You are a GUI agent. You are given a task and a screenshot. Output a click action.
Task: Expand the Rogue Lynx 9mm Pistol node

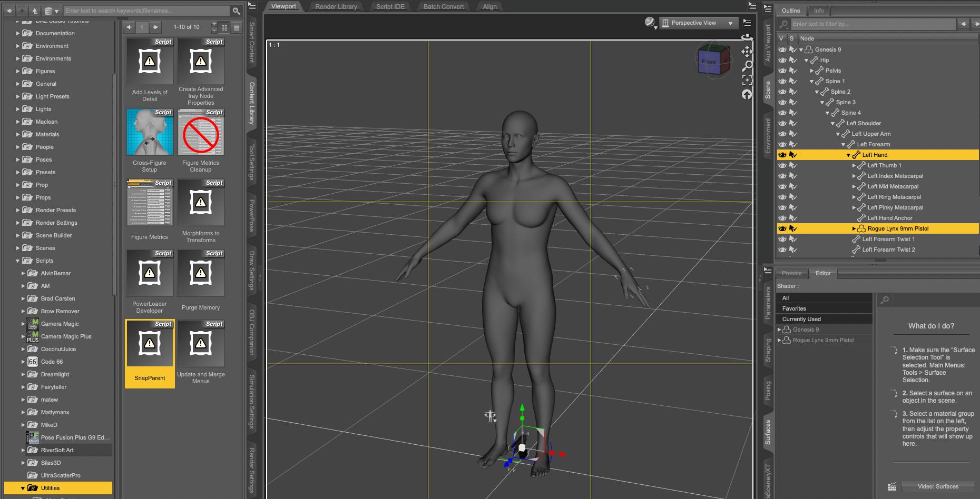tap(854, 228)
